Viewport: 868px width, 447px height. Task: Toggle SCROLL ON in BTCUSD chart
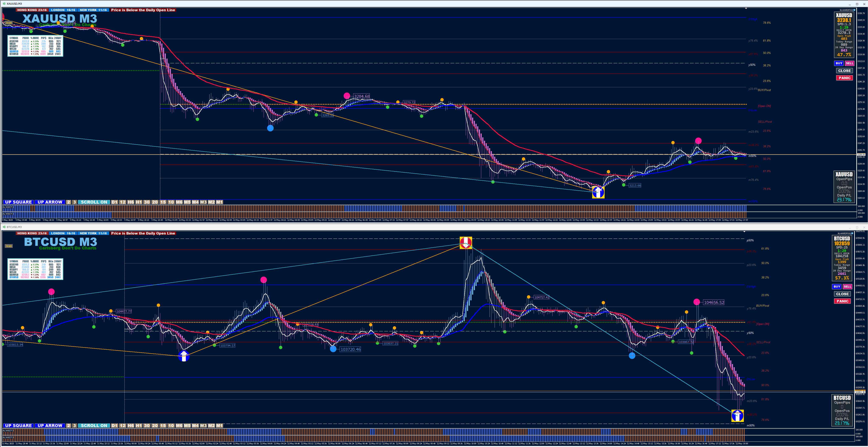(x=94, y=425)
